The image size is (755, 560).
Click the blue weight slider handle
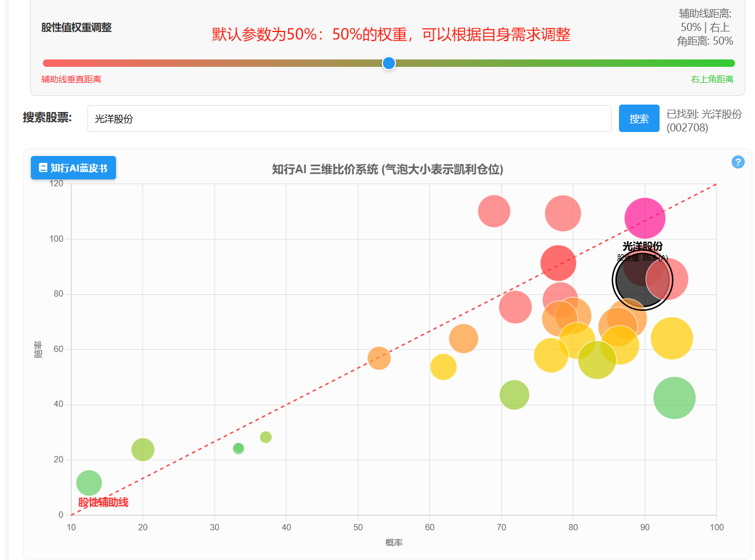pyautogui.click(x=389, y=63)
